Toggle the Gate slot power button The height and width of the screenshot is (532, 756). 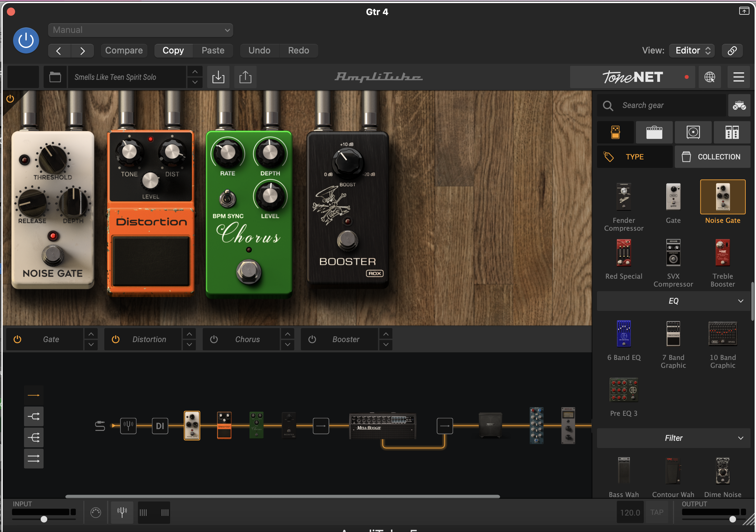click(x=17, y=339)
